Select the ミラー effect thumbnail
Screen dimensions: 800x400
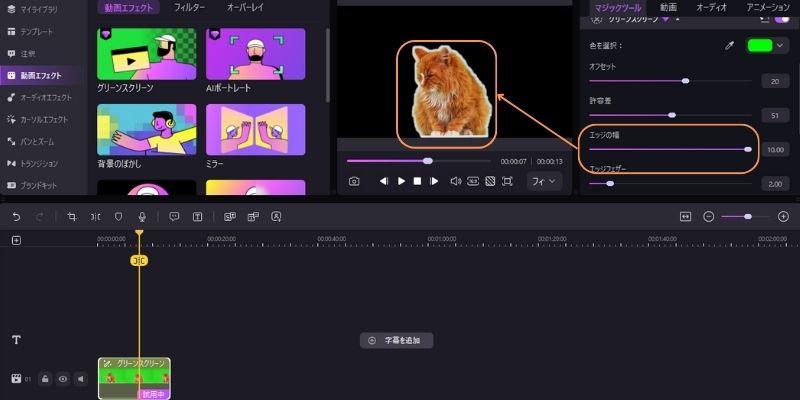coord(256,130)
